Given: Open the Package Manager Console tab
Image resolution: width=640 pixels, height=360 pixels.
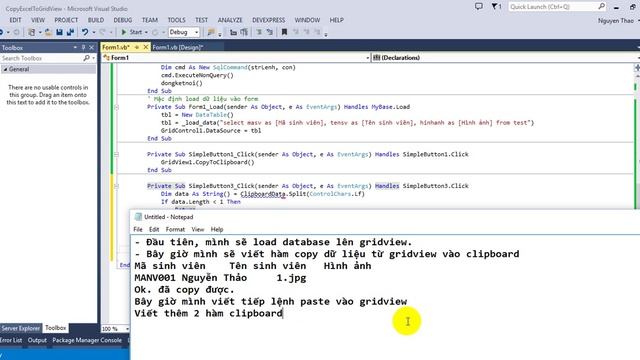Looking at the screenshot, I should (87, 340).
